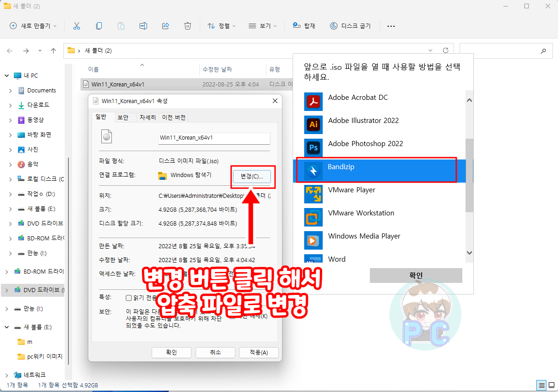Expand the Documents tree node

(x=11, y=91)
